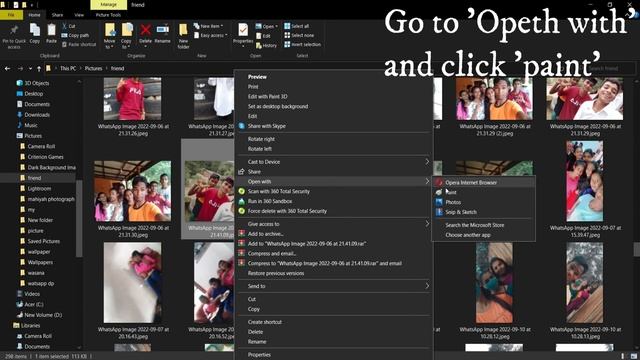Click the Back navigation arrow
The width and height of the screenshot is (640, 360).
click(x=7, y=69)
